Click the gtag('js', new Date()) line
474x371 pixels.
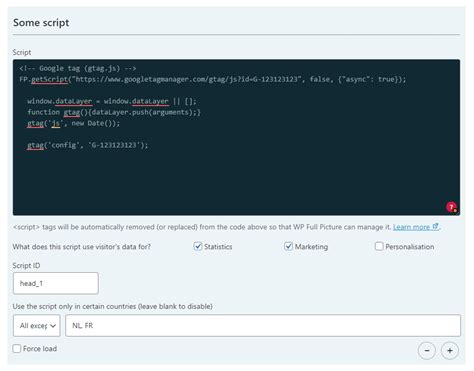(x=73, y=123)
